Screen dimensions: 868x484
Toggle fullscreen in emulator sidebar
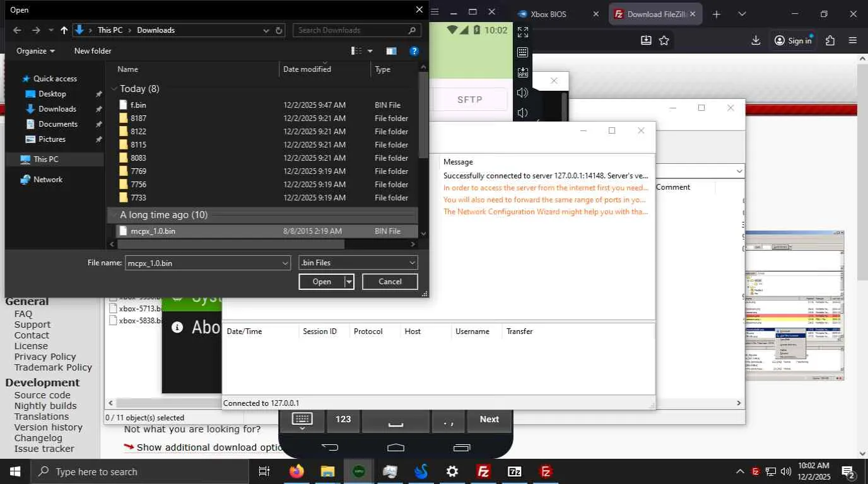[522, 32]
